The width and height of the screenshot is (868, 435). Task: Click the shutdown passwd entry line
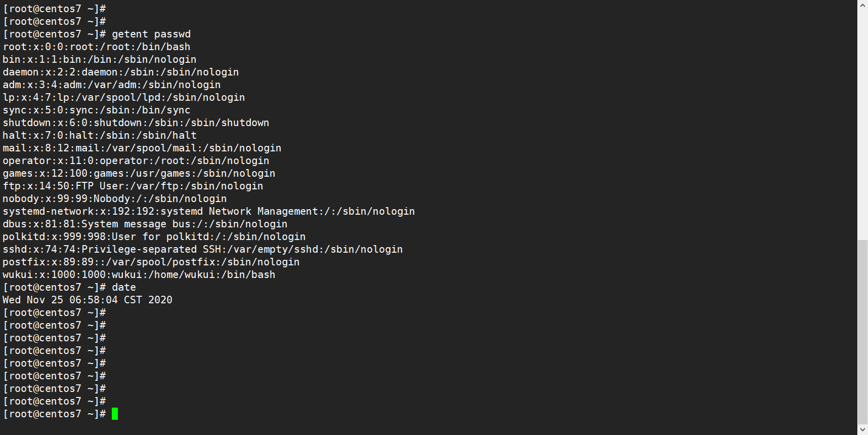(x=136, y=123)
